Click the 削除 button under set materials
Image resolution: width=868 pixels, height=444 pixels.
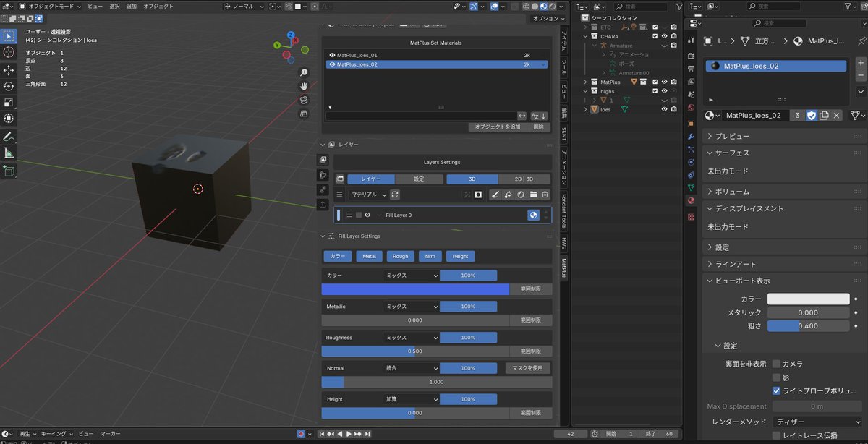coord(538,127)
